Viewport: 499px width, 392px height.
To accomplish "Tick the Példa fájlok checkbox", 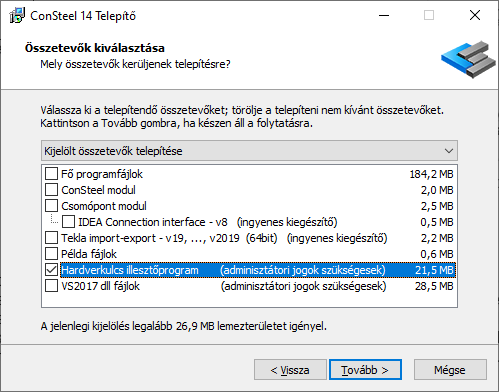I will [x=51, y=254].
